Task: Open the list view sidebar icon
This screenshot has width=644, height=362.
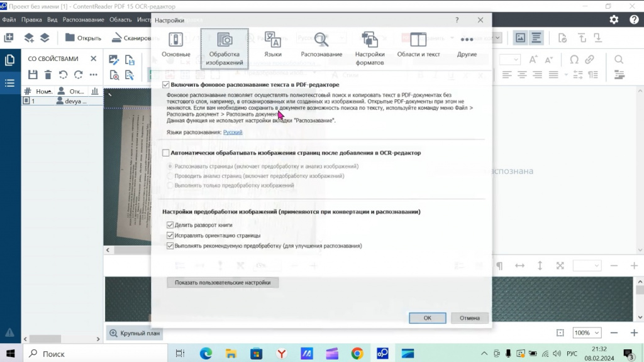Action: coord(9,84)
